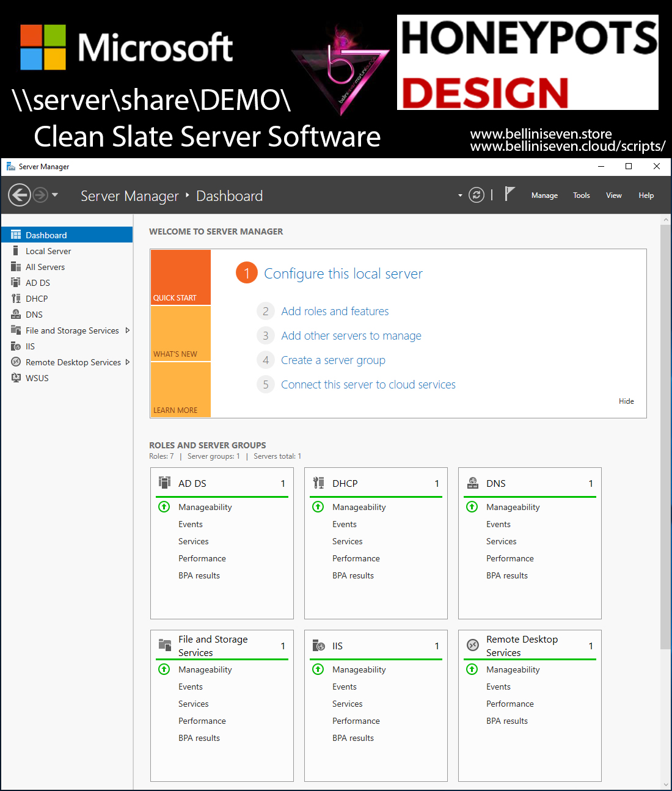The image size is (672, 791).
Task: Click the back navigation arrow
Action: (x=20, y=195)
